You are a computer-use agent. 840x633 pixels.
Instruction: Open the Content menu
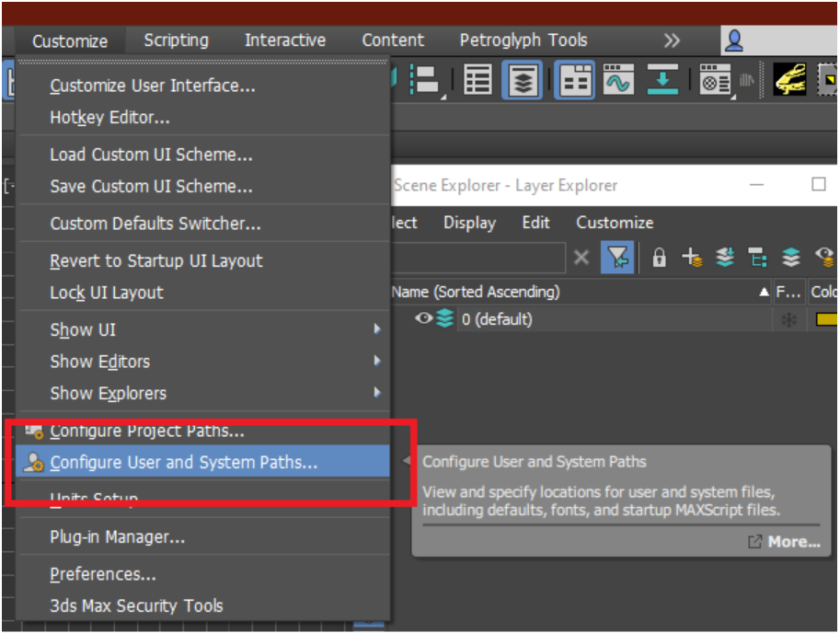click(393, 40)
